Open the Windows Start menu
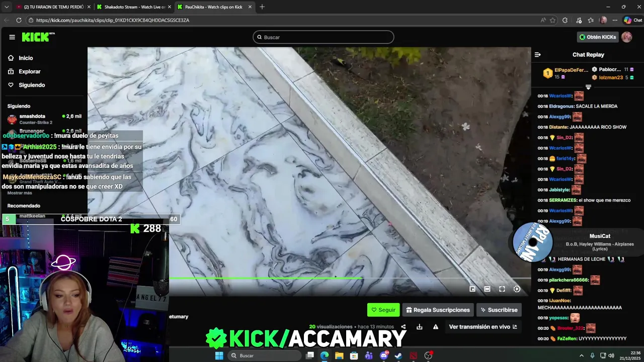Image resolution: width=644 pixels, height=362 pixels. pos(219,355)
